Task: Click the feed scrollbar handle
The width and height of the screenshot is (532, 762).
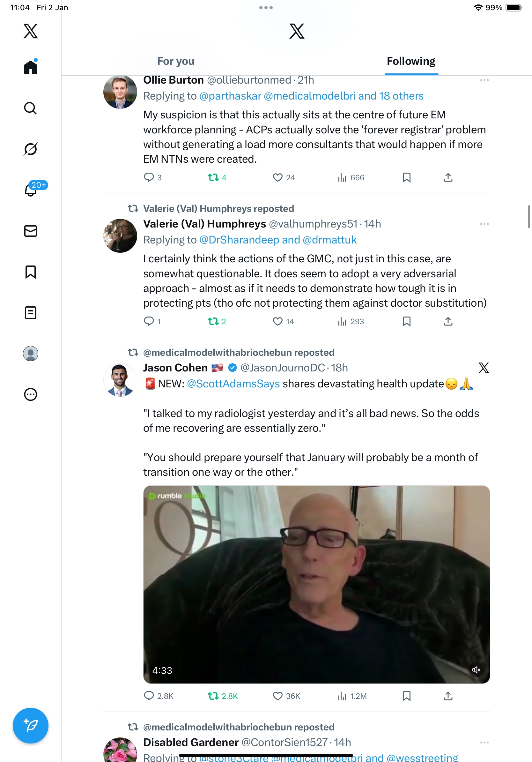Action: (529, 216)
